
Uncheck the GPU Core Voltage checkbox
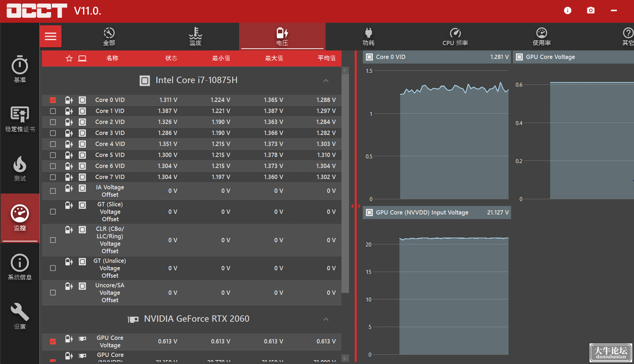(53, 342)
